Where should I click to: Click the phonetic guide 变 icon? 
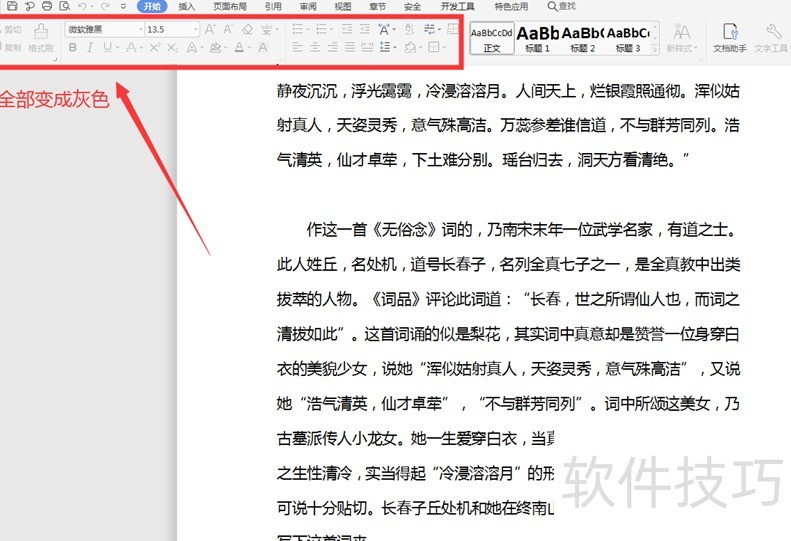266,29
